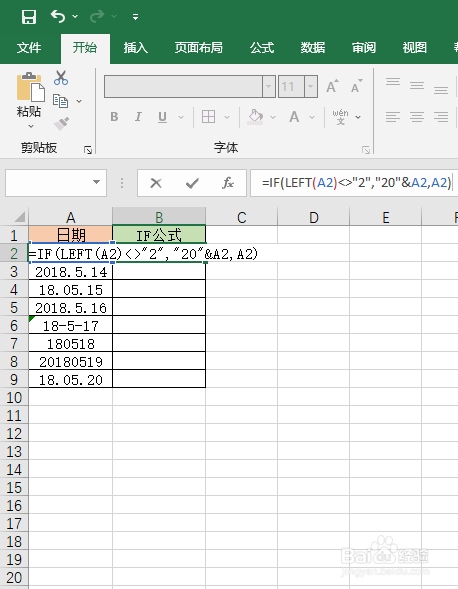
Task: Click the Align Right icon
Action: click(441, 117)
